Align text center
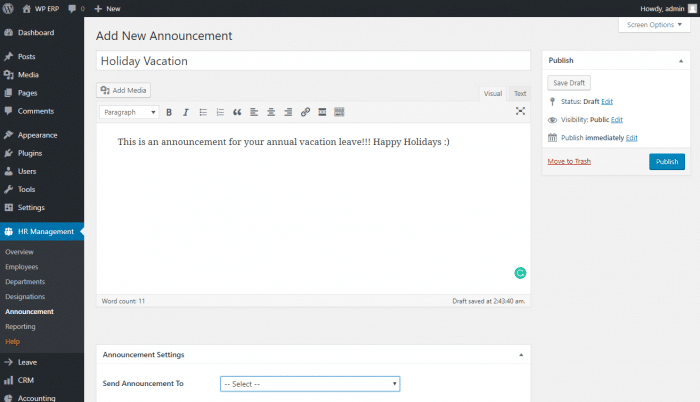The image size is (700, 402). 271,112
